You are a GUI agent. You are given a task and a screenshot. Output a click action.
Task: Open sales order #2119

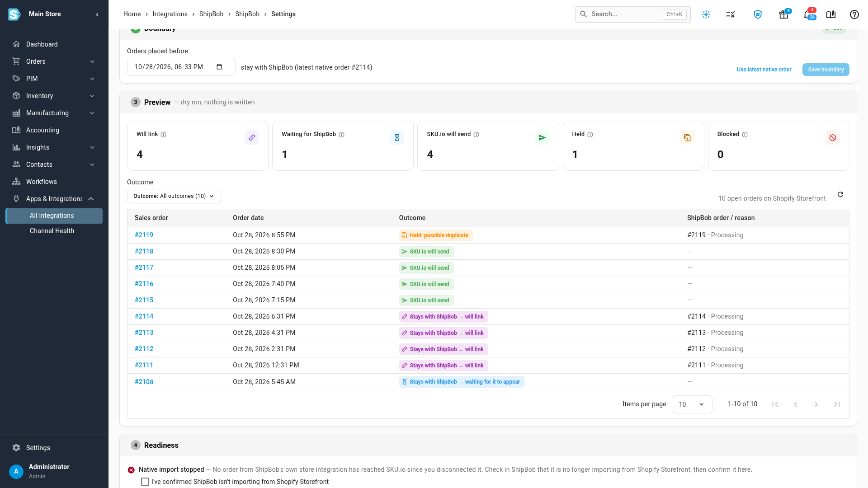[144, 235]
